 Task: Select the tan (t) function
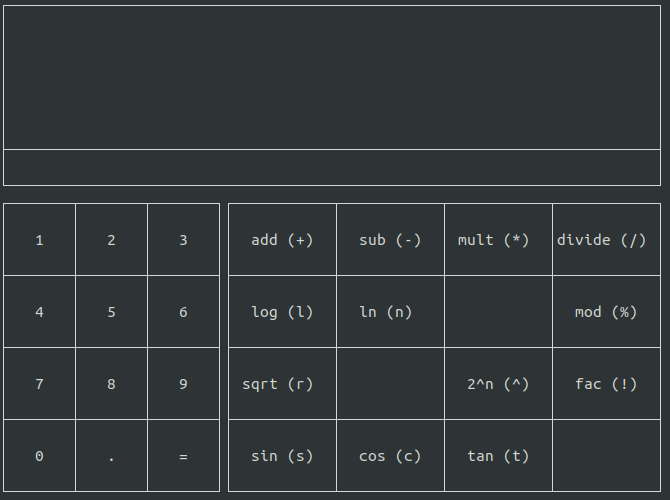[498, 456]
